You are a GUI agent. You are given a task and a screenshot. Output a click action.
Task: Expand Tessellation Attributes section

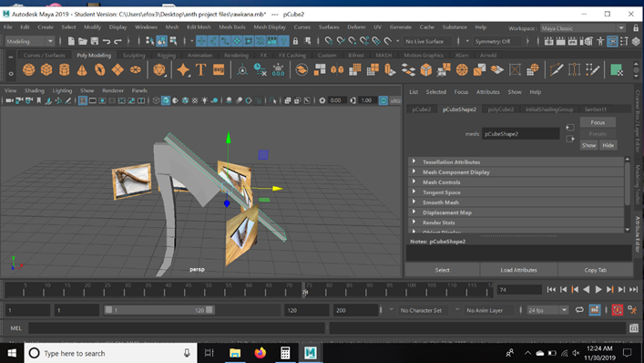[x=414, y=161]
